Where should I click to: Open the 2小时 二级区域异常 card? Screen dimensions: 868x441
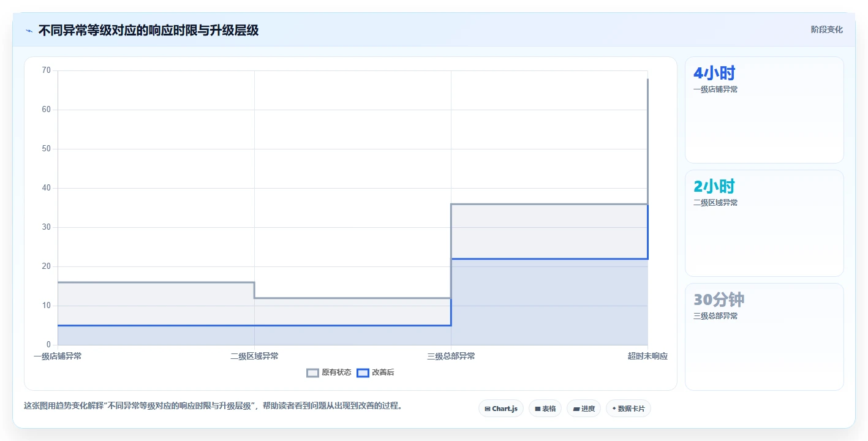(x=764, y=224)
